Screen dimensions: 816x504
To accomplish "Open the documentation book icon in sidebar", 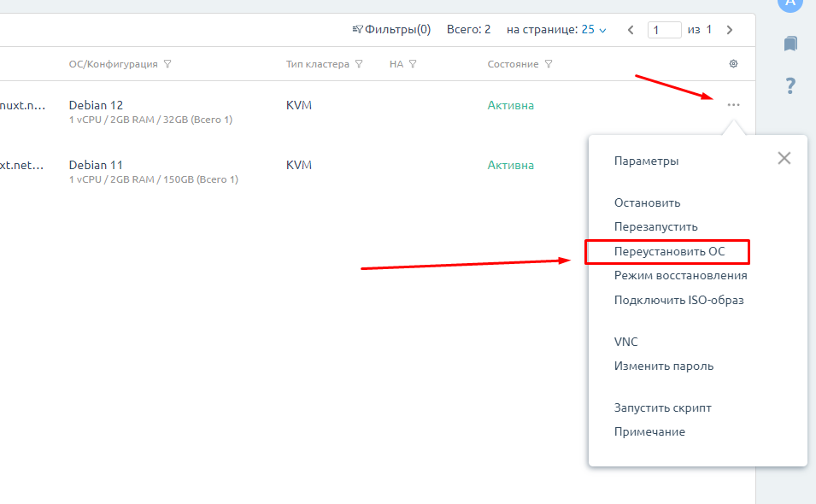I will click(790, 44).
